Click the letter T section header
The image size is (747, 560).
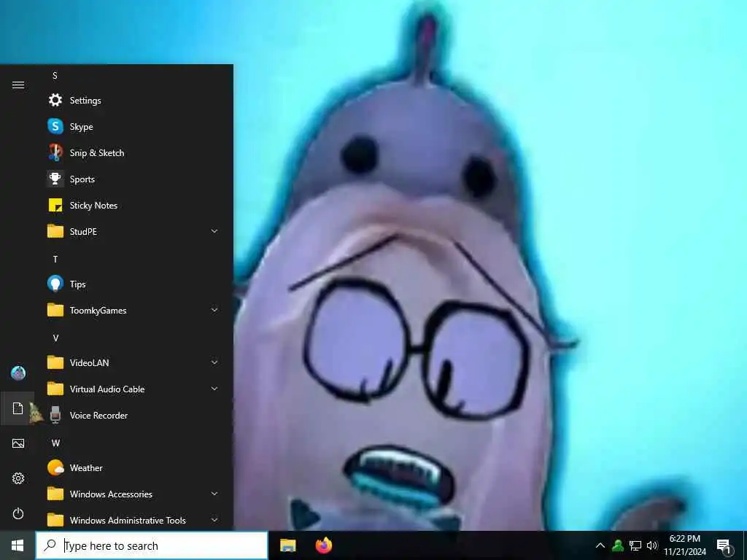tap(55, 259)
